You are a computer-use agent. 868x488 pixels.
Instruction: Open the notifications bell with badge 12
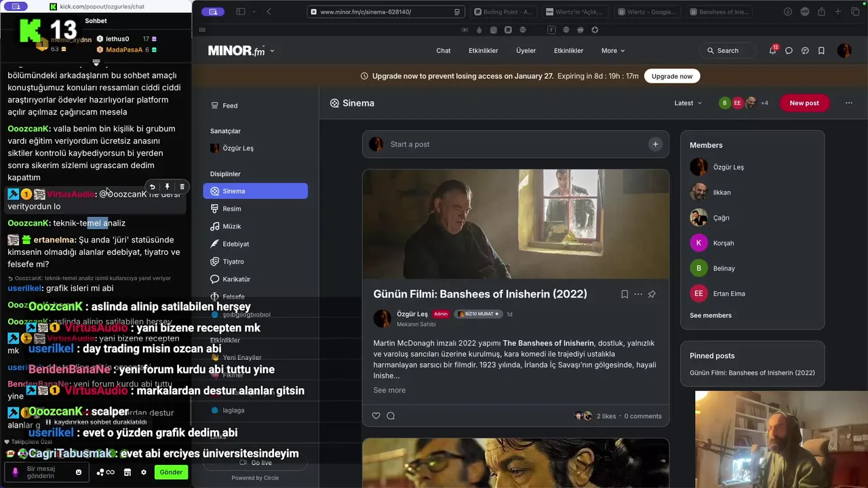772,50
